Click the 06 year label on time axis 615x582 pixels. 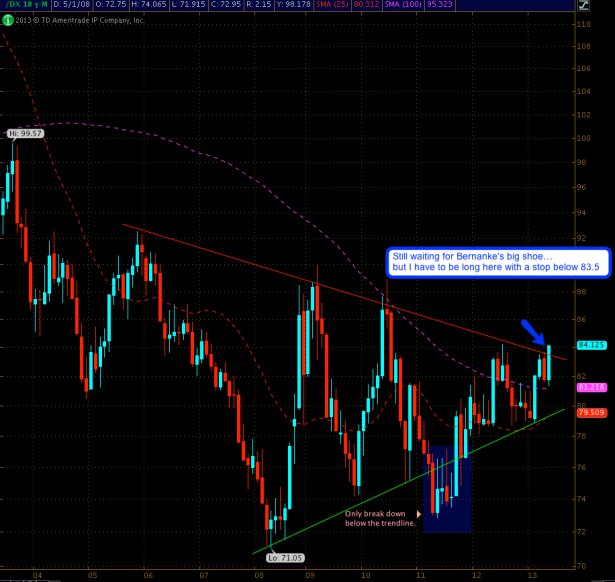pos(148,575)
